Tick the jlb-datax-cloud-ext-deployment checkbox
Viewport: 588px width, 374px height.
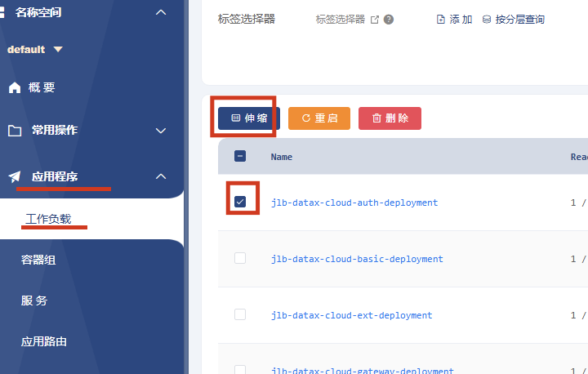click(240, 314)
